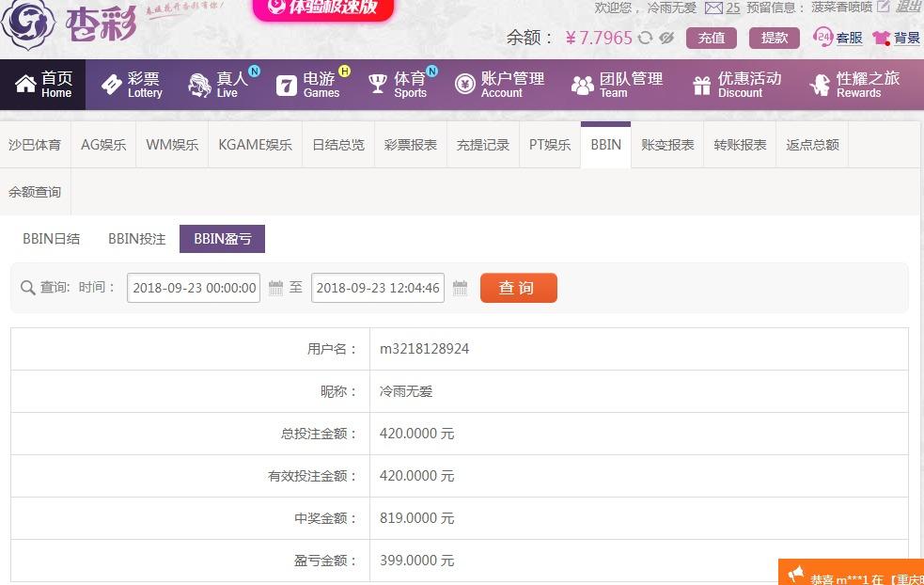
Task: Toggle balance visibility eye icon
Action: point(666,38)
